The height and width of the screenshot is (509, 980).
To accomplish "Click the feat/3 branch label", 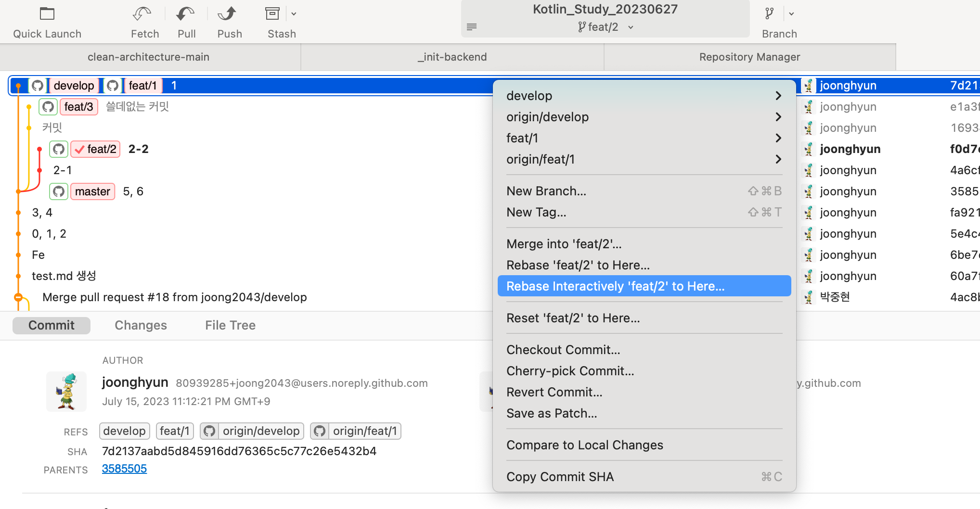I will pos(78,107).
